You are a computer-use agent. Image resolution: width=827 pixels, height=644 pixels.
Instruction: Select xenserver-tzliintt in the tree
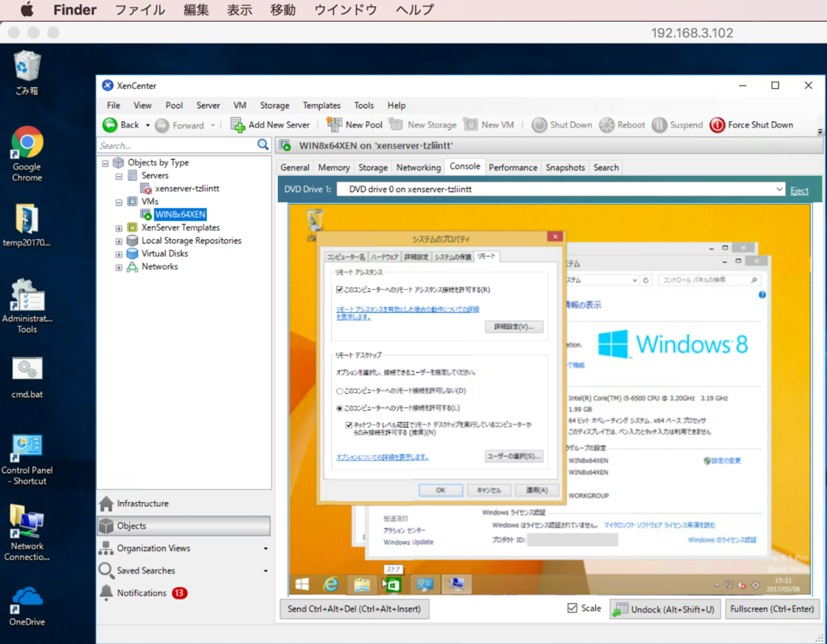[x=187, y=189]
